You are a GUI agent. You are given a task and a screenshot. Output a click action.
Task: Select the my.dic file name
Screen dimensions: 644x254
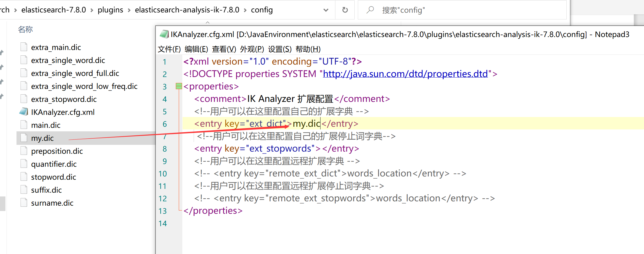42,138
